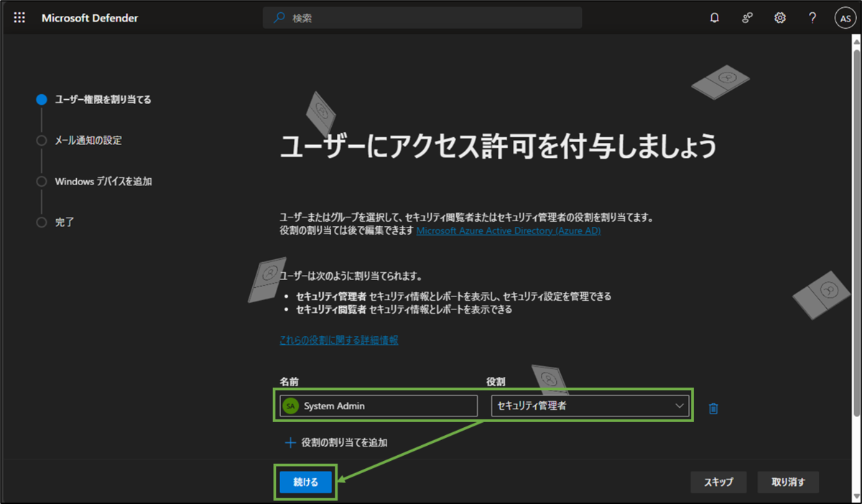Open これらの役割に関する詳細情報 link
Image resolution: width=862 pixels, height=504 pixels.
(339, 340)
